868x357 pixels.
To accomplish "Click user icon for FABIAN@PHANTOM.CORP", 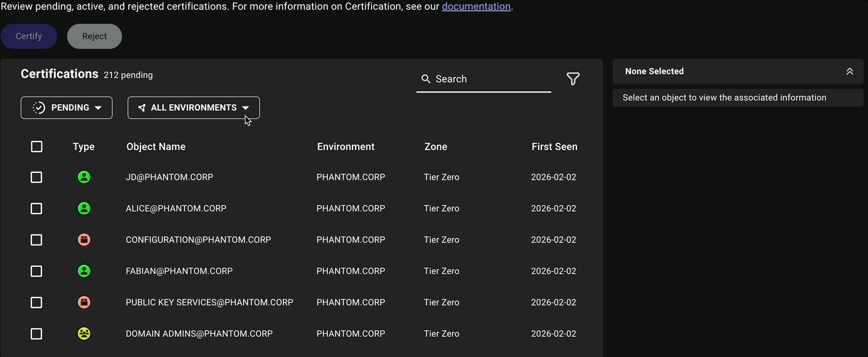I will click(84, 271).
